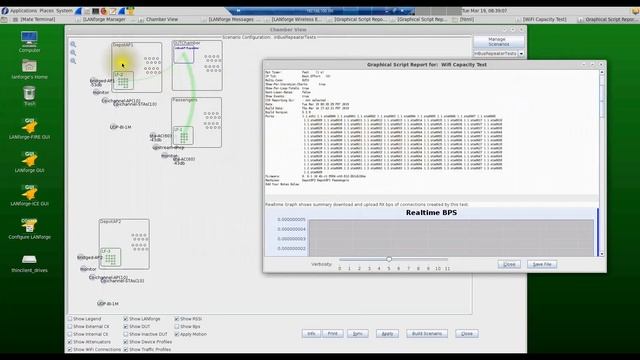
Task: Click the clock in the top panel
Action: tap(484, 11)
